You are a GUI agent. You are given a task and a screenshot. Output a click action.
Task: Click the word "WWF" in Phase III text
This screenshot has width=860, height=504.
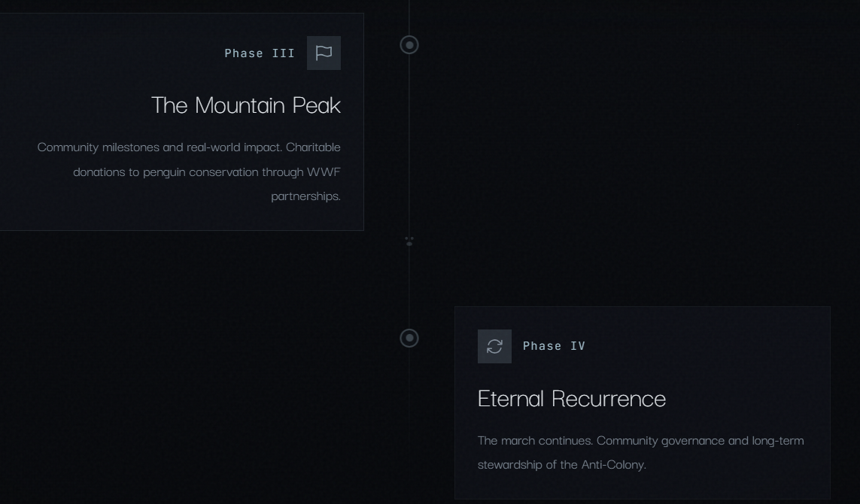pos(324,172)
